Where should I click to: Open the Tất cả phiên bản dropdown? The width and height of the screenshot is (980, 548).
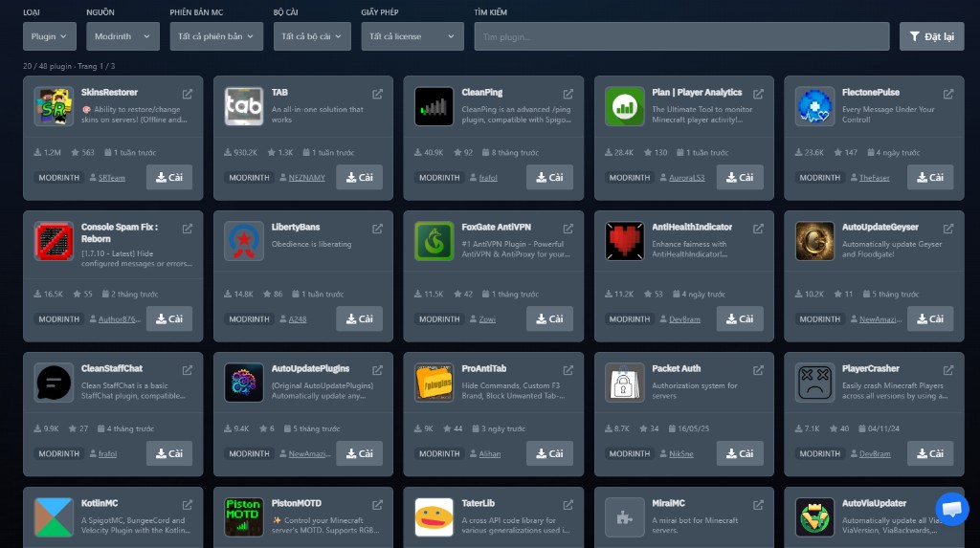point(216,36)
